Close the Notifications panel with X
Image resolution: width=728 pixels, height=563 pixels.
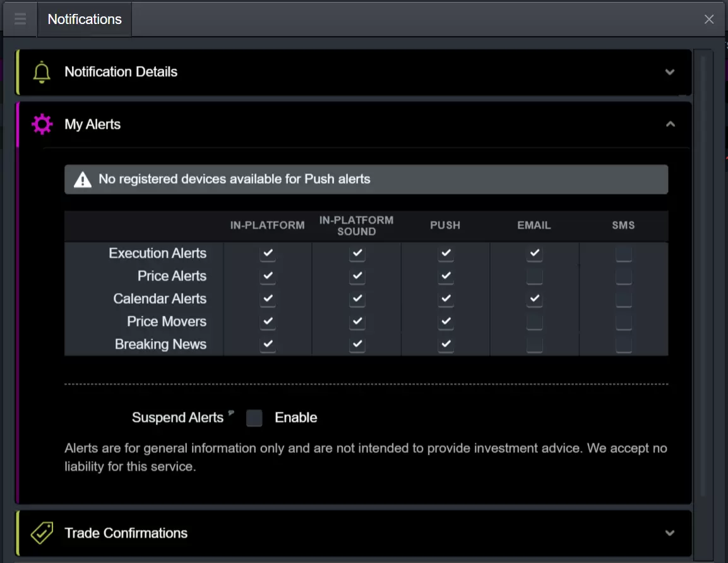(709, 20)
